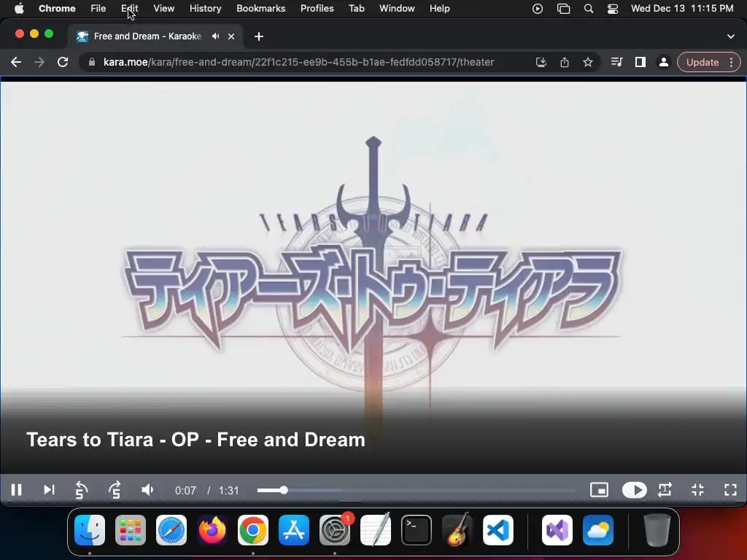Skip to the next karaoke track

[49, 490]
